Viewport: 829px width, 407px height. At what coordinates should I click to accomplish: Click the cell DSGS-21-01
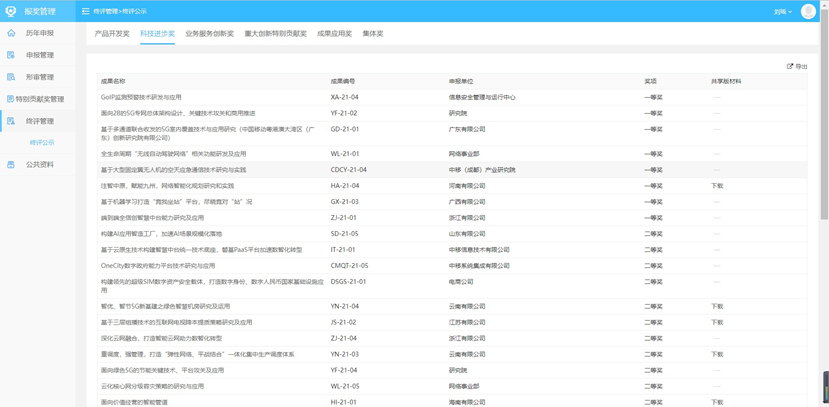(x=348, y=282)
